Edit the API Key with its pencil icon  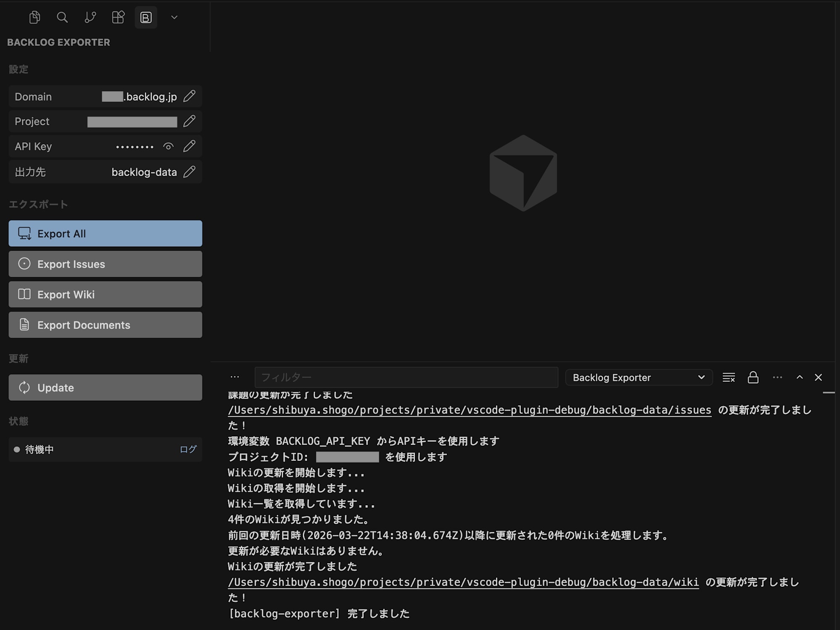[190, 146]
